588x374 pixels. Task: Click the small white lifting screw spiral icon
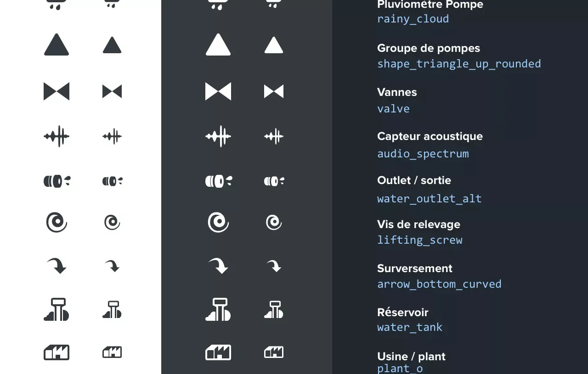point(274,223)
